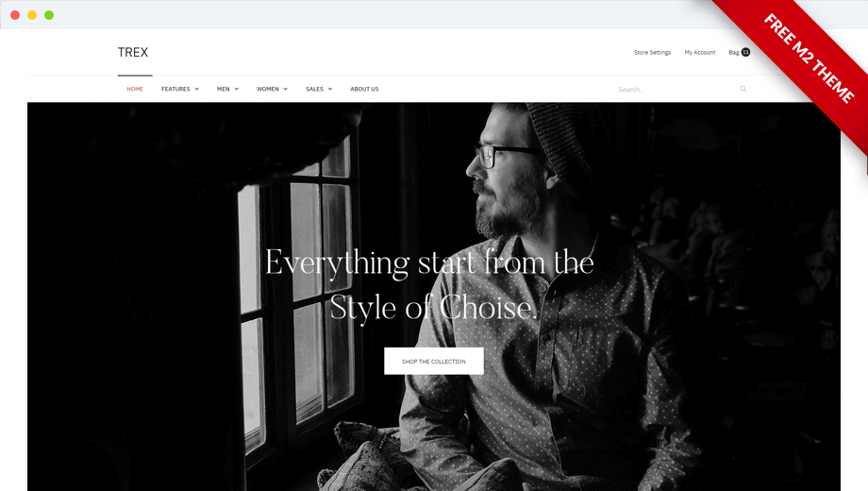Viewport: 868px width, 491px height.
Task: Open the bag item count badge
Action: 745,52
